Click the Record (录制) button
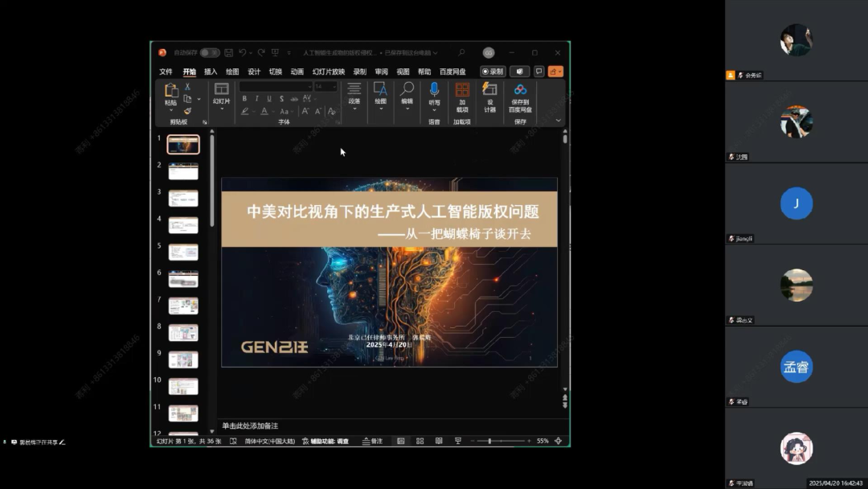Image resolution: width=868 pixels, height=489 pixels. [x=493, y=72]
